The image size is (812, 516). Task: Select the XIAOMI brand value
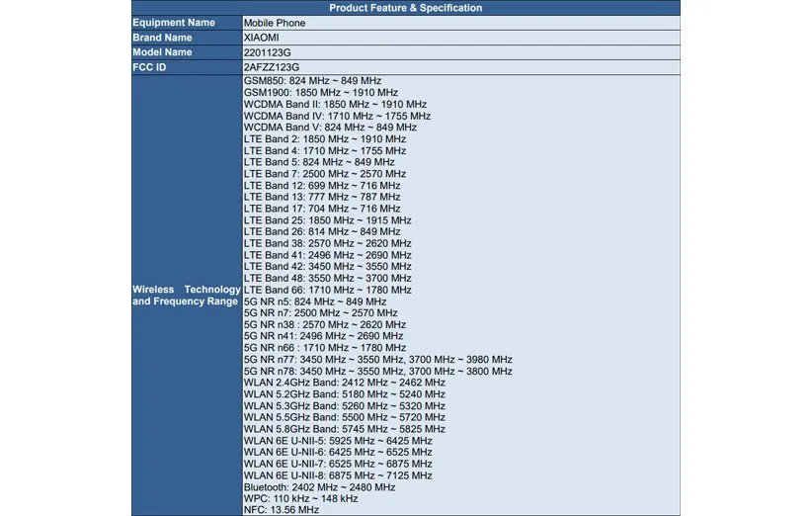coord(262,37)
